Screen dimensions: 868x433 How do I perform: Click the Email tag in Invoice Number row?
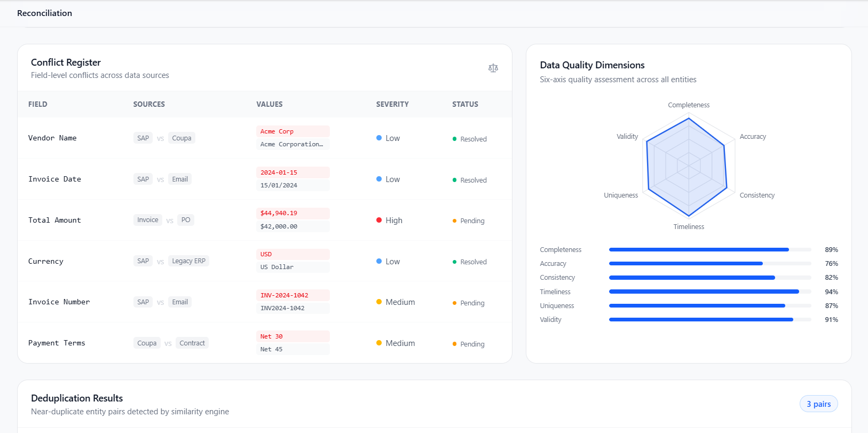[180, 302]
